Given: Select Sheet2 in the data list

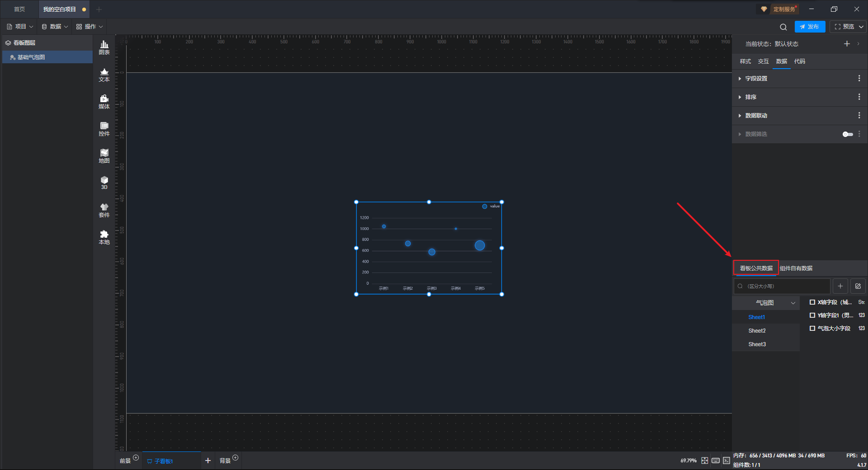Looking at the screenshot, I should pos(757,331).
